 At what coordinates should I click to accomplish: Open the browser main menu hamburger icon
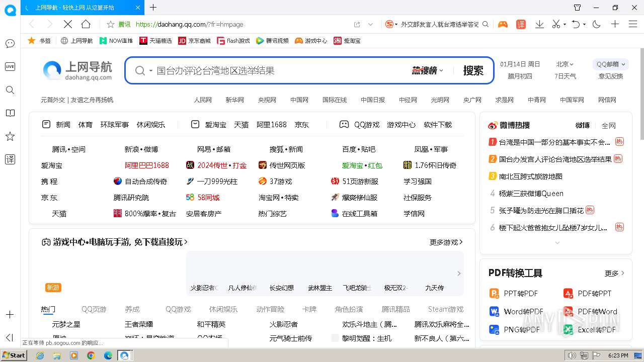pos(633,24)
